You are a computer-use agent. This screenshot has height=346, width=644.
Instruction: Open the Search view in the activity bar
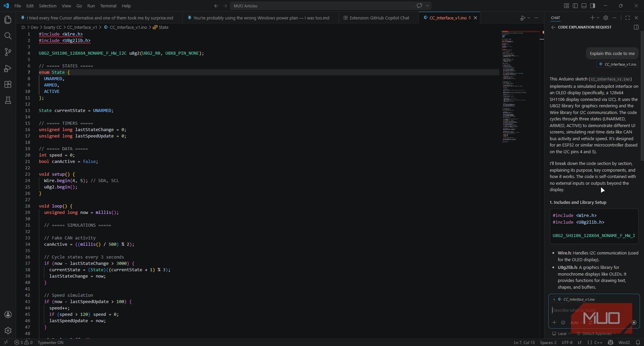pyautogui.click(x=8, y=36)
